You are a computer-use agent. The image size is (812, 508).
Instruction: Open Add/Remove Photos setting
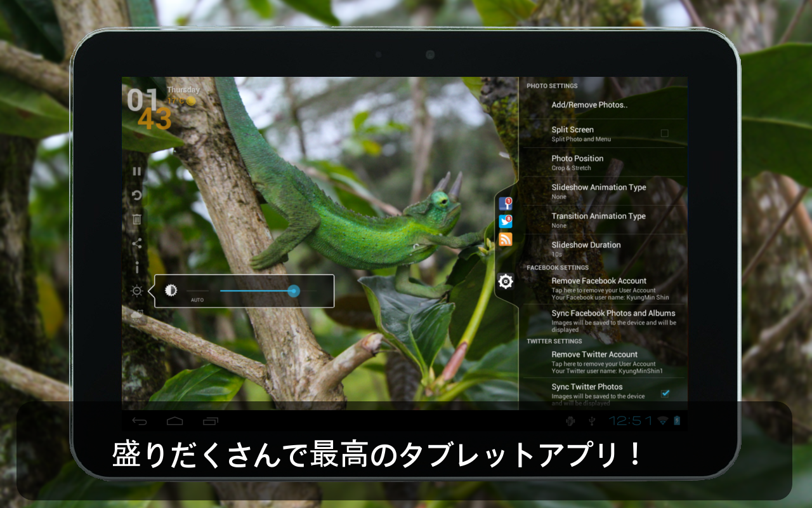603,105
